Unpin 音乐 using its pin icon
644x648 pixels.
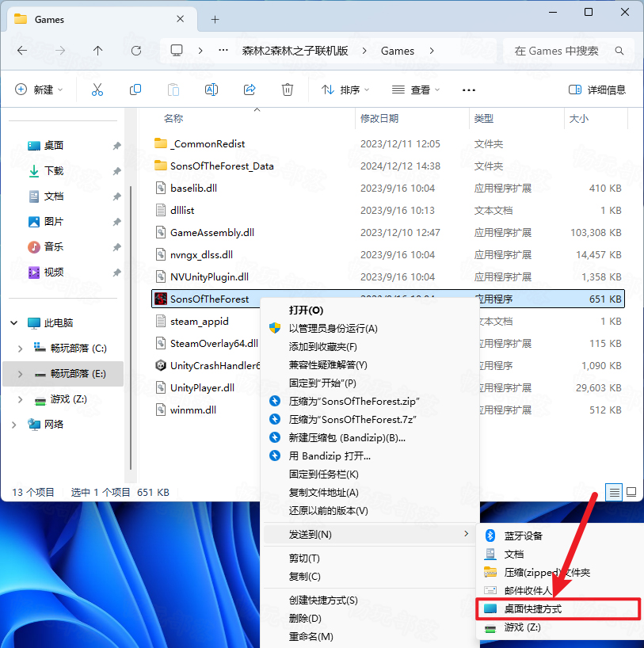click(x=117, y=246)
